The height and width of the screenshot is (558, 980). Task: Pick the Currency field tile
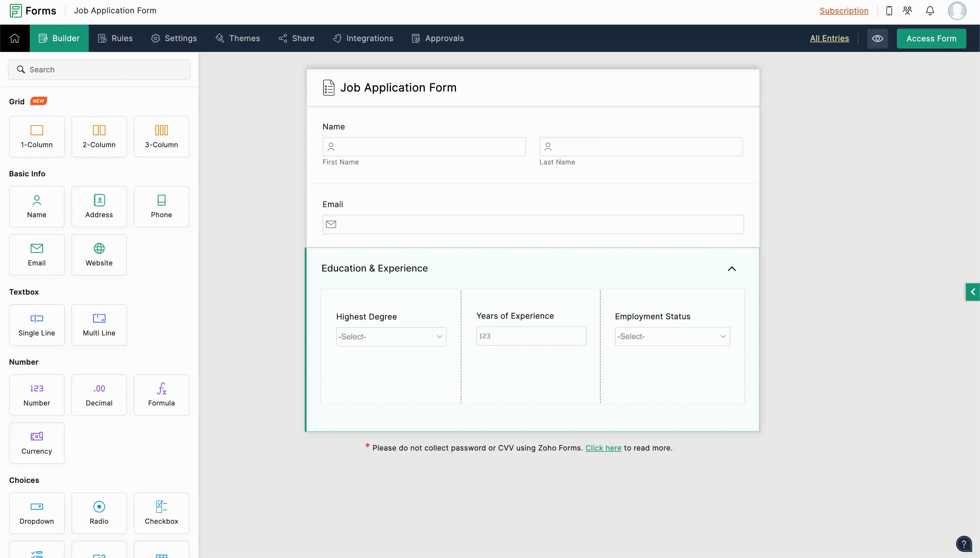pos(37,443)
